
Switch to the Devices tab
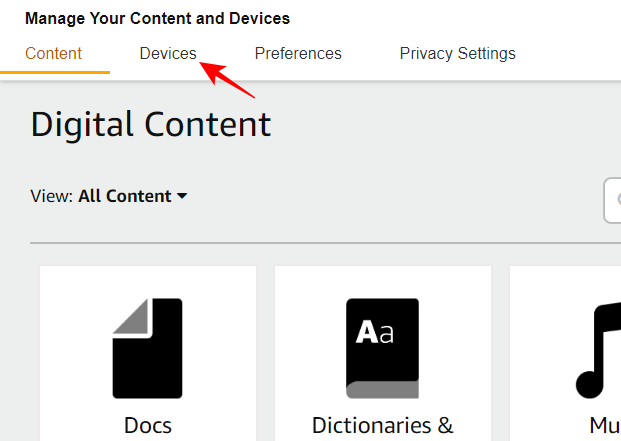tap(168, 53)
